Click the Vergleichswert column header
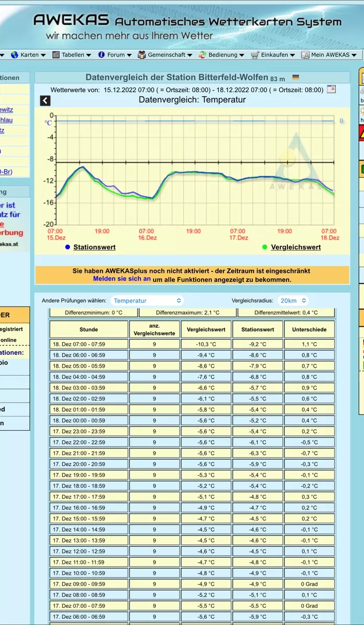 pyautogui.click(x=206, y=329)
